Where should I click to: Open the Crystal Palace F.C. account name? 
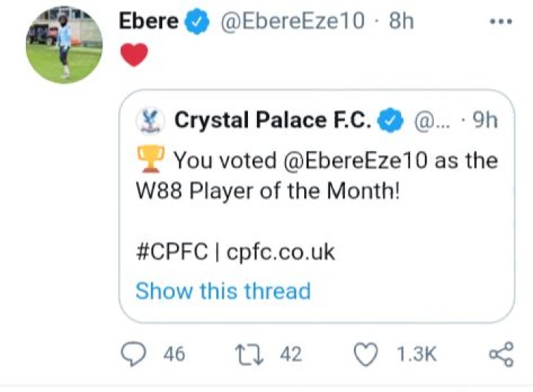tap(272, 121)
